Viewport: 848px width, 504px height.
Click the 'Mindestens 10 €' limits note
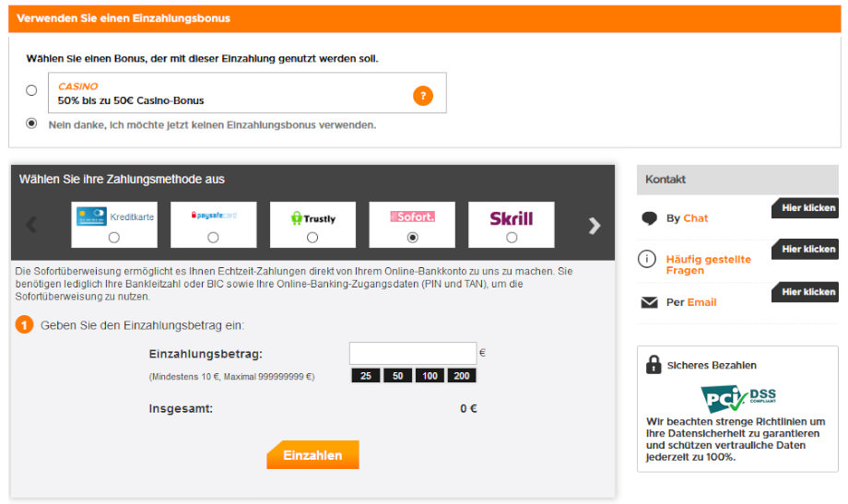point(231,377)
